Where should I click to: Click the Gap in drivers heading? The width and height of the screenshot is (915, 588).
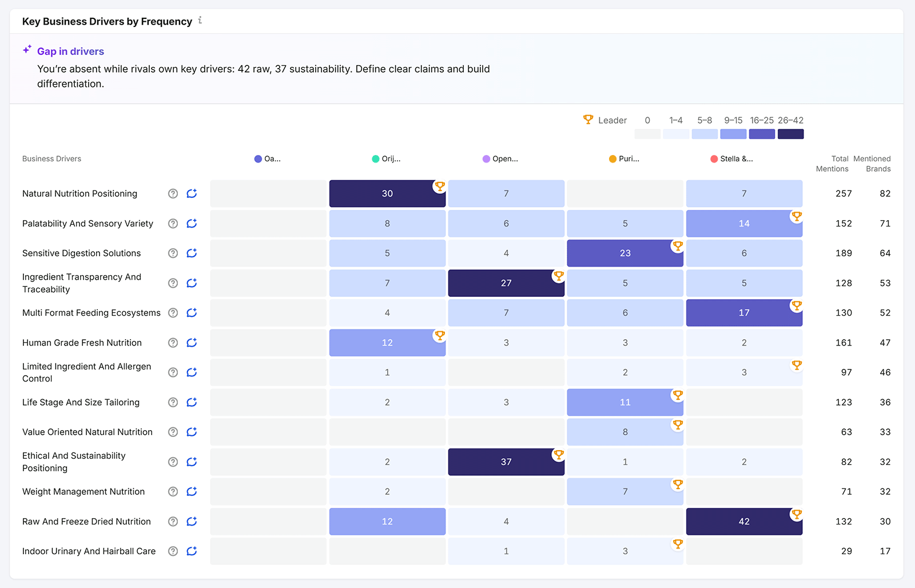pyautogui.click(x=70, y=51)
